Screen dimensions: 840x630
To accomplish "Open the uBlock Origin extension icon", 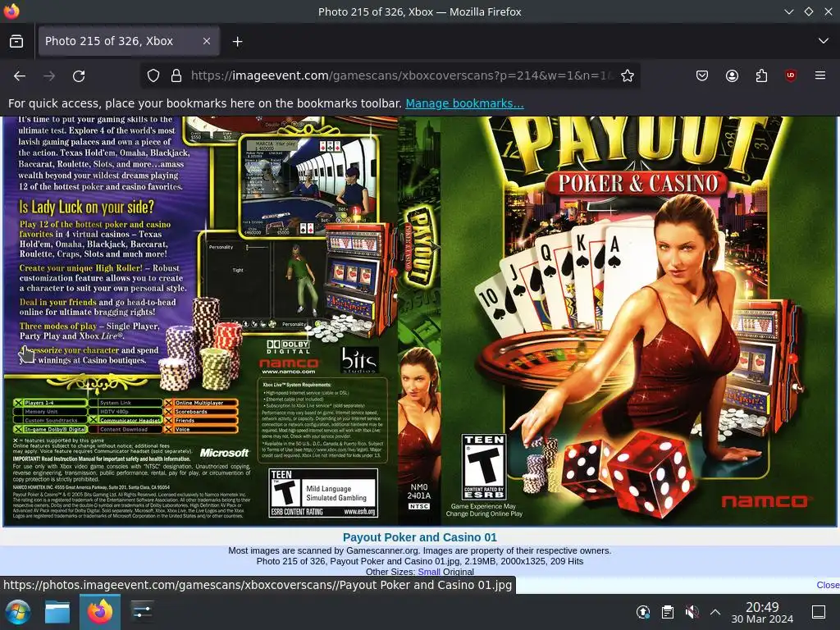I will pos(791,76).
